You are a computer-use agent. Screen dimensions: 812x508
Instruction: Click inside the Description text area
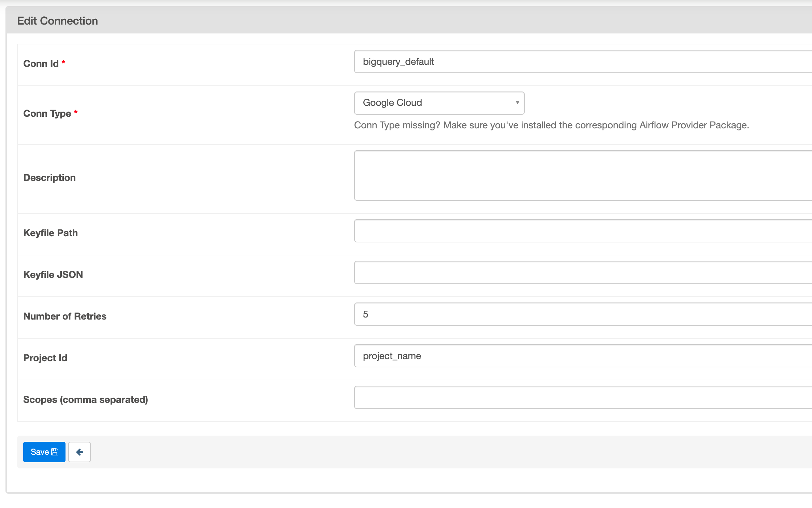[583, 175]
